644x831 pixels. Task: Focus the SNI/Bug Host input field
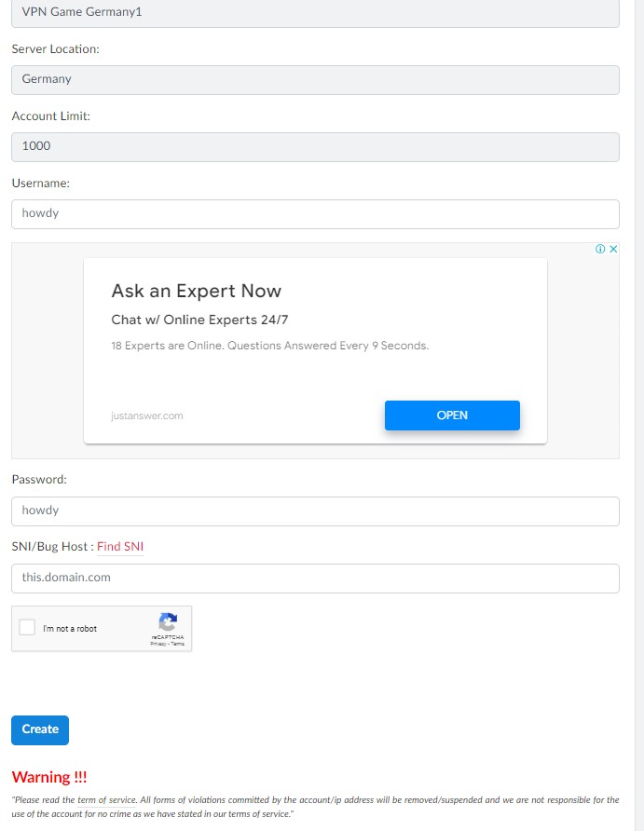click(315, 579)
